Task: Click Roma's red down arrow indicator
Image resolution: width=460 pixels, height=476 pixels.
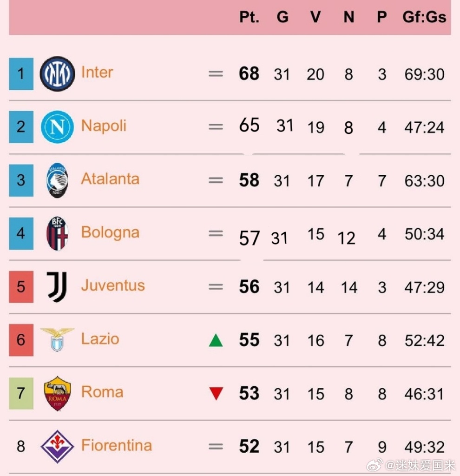Action: pos(216,394)
